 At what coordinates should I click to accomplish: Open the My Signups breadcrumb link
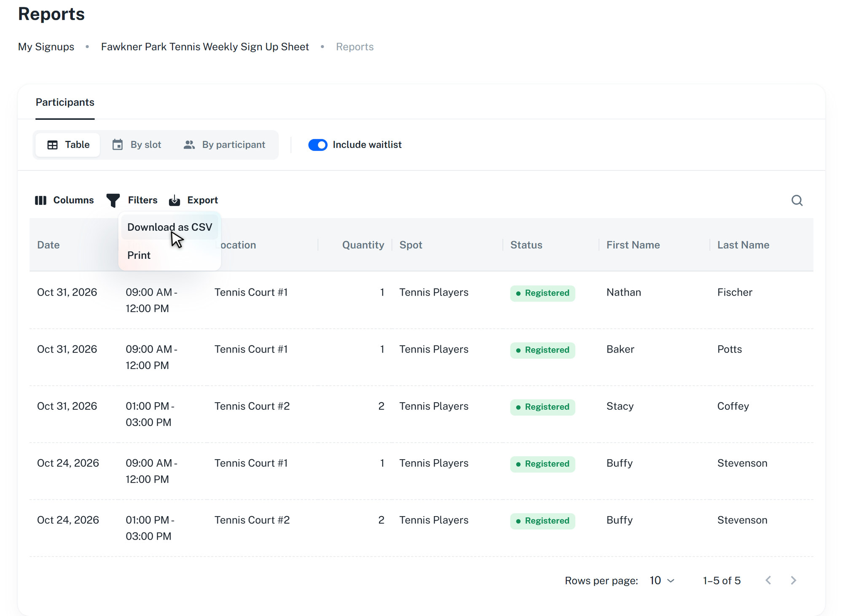[46, 47]
